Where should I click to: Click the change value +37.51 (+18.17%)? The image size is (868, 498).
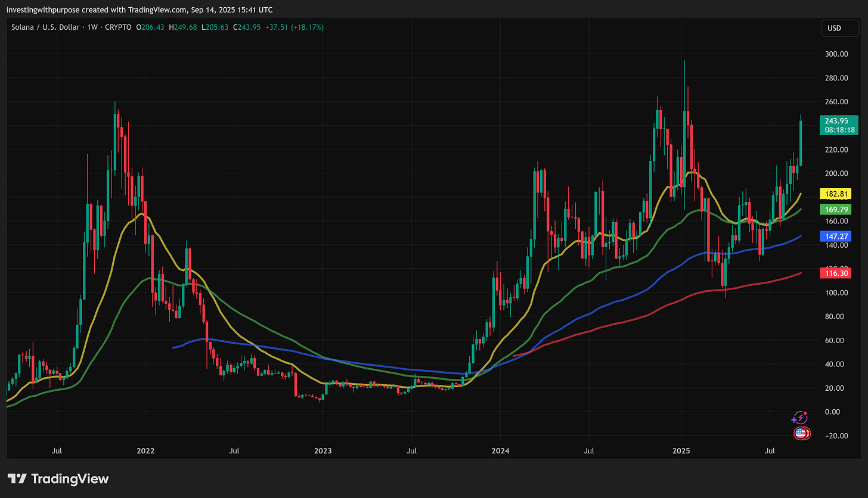[x=295, y=27]
